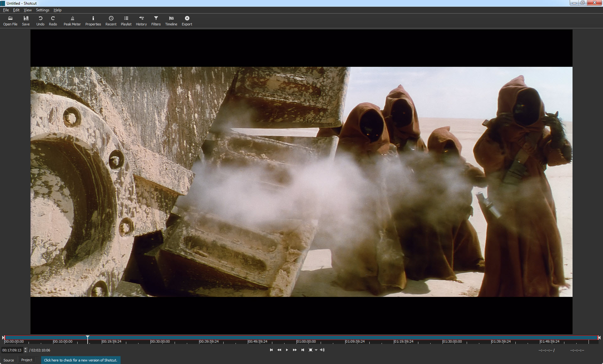Image resolution: width=603 pixels, height=364 pixels.
Task: Expand the zoom options dropdown arrow
Action: click(x=316, y=350)
